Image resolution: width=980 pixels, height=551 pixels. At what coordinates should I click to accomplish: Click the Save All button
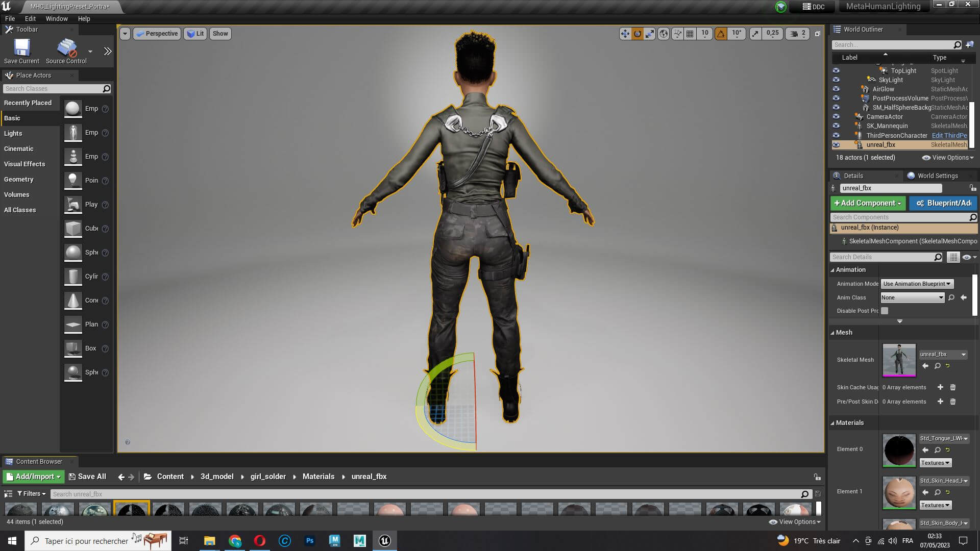tap(87, 477)
